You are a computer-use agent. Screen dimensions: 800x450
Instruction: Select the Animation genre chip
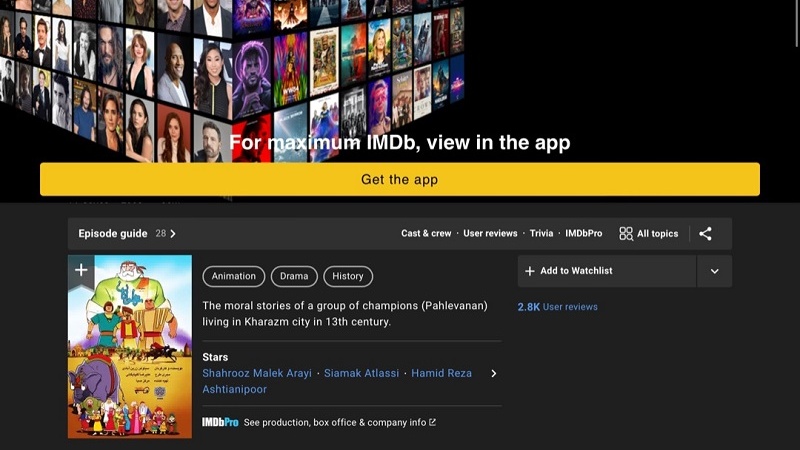234,276
